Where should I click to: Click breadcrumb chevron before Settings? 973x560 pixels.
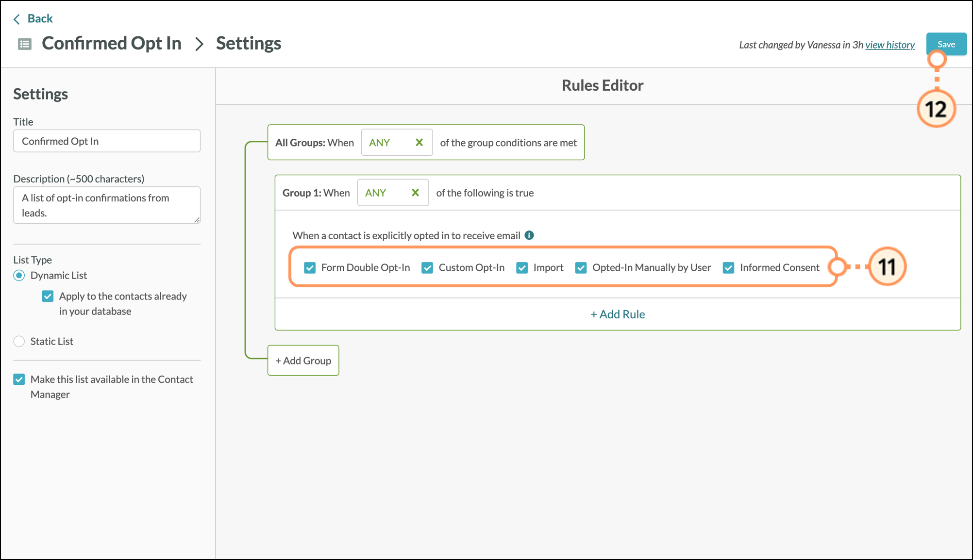[199, 44]
